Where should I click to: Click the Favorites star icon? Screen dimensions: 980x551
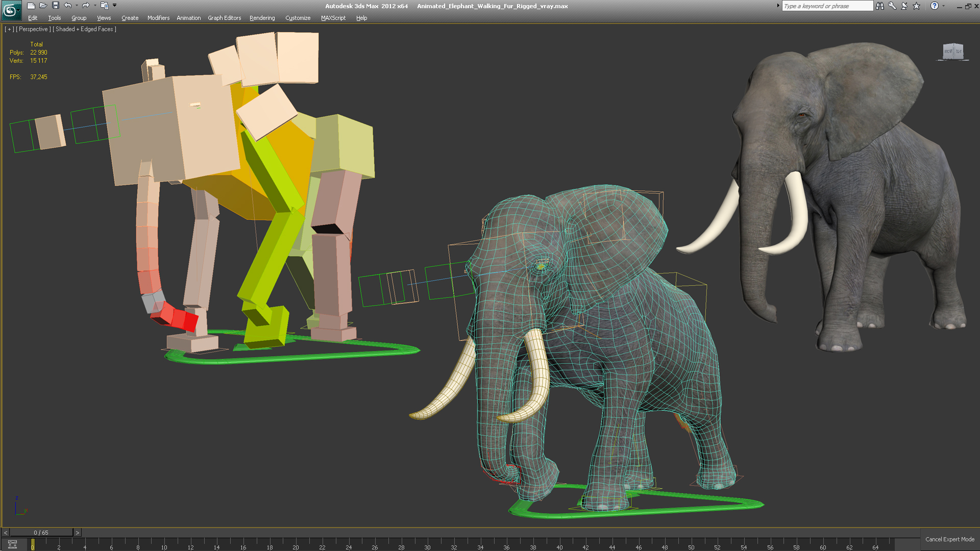click(917, 6)
